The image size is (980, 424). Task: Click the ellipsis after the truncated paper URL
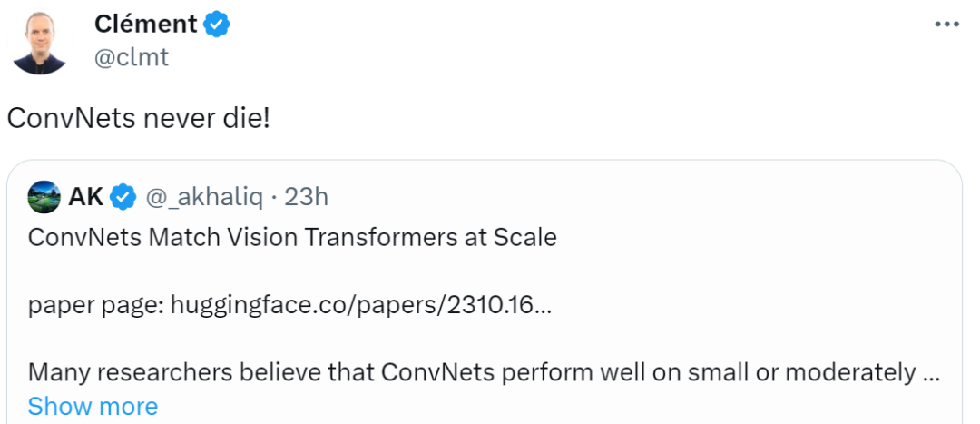(543, 306)
